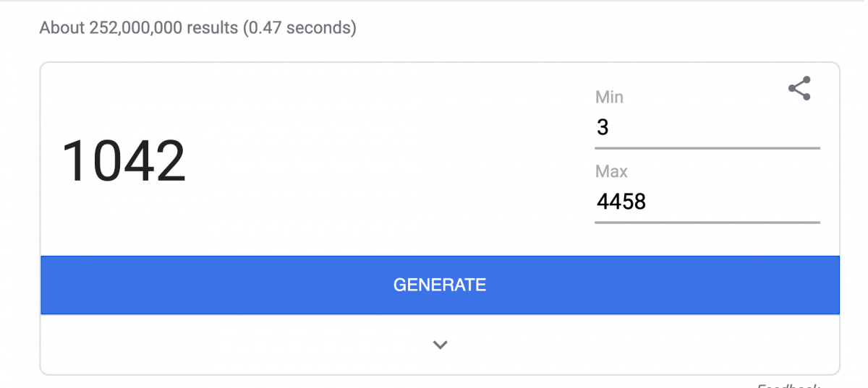
Task: Click the underline beneath the Max value
Action: tap(707, 223)
